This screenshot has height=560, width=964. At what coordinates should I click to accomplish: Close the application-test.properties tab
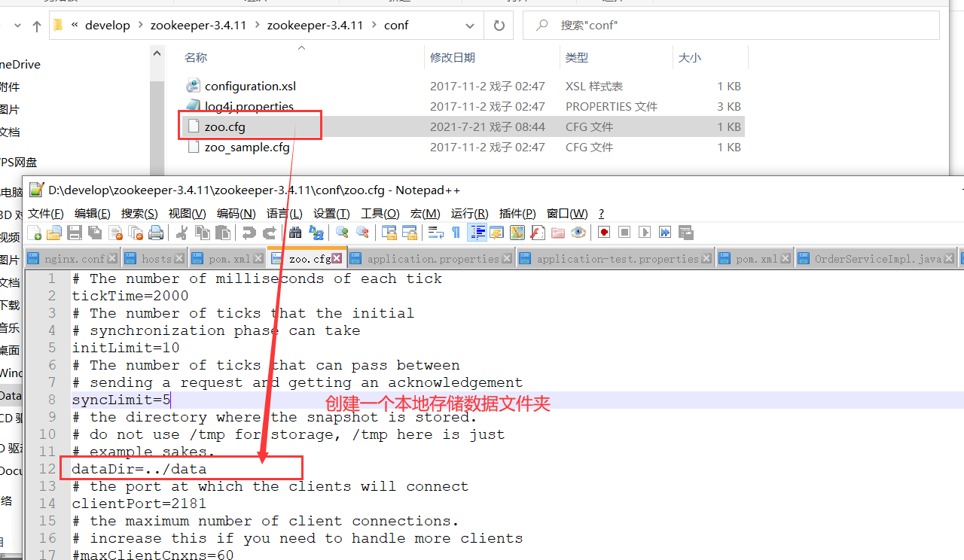pyautogui.click(x=707, y=258)
